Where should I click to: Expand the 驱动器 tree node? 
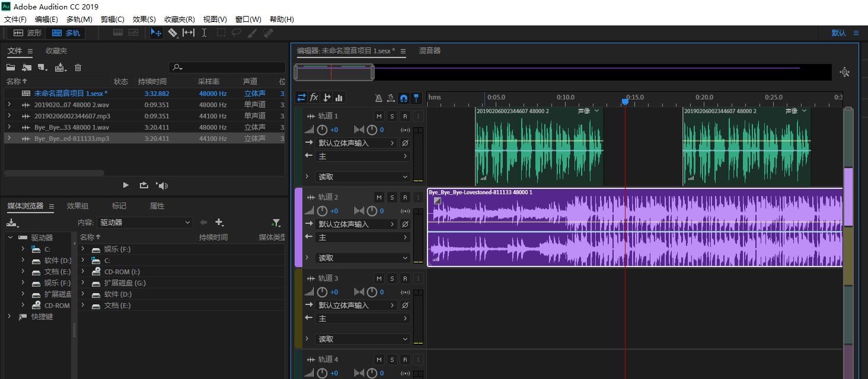[x=10, y=237]
